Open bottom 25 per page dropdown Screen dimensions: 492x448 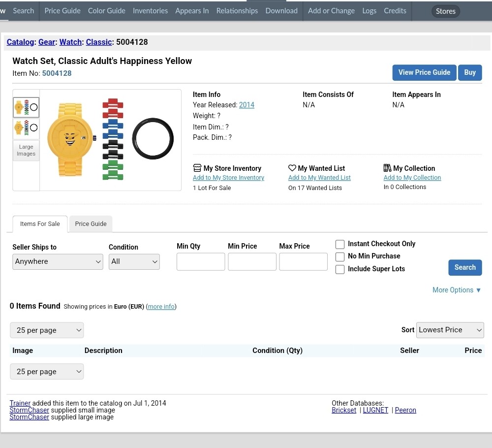point(47,371)
